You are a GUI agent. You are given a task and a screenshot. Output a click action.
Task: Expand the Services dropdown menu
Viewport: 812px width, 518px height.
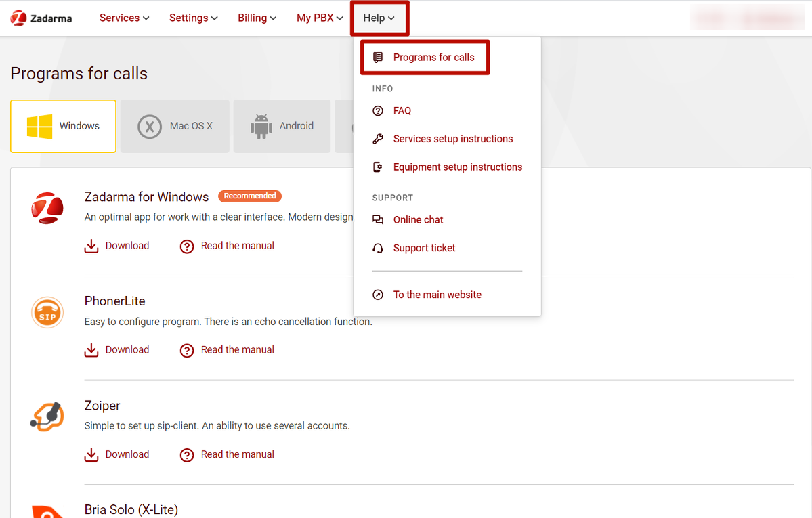124,18
